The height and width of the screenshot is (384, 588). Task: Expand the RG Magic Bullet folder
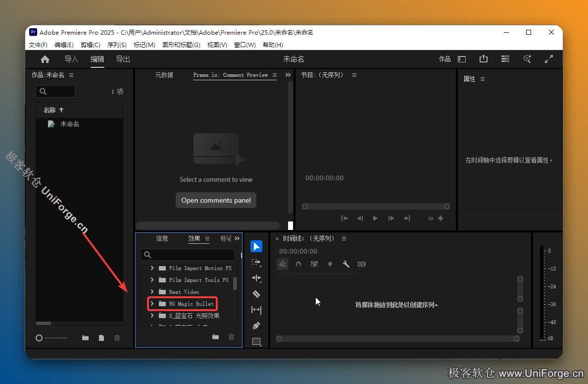pos(152,304)
